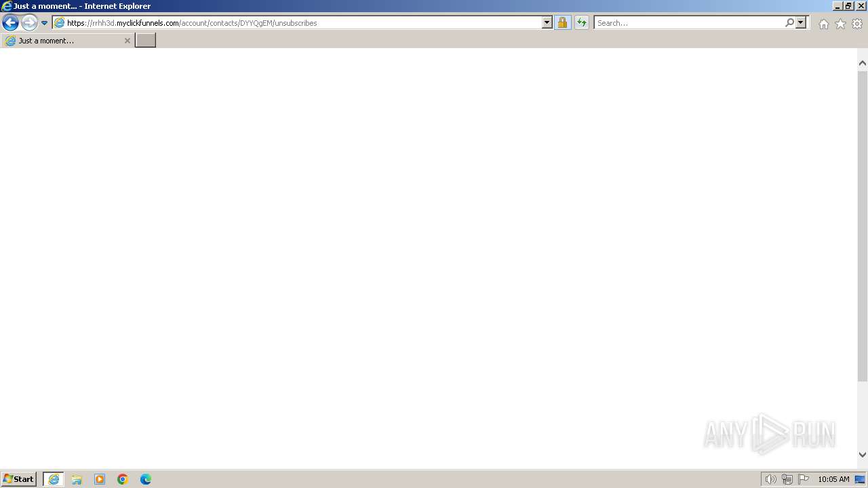Screen dimensions: 868x488
Task: Minimize the Internet Explorer window
Action: [x=837, y=5]
